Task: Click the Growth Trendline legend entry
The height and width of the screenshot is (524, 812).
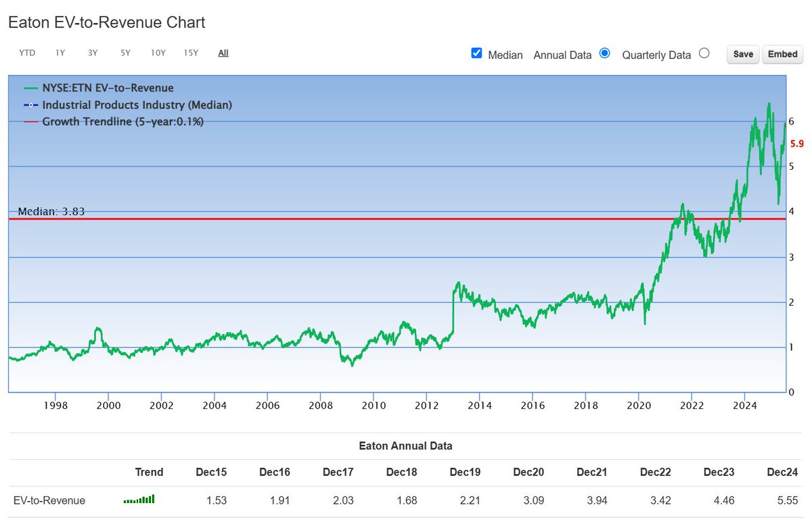Action: click(122, 122)
